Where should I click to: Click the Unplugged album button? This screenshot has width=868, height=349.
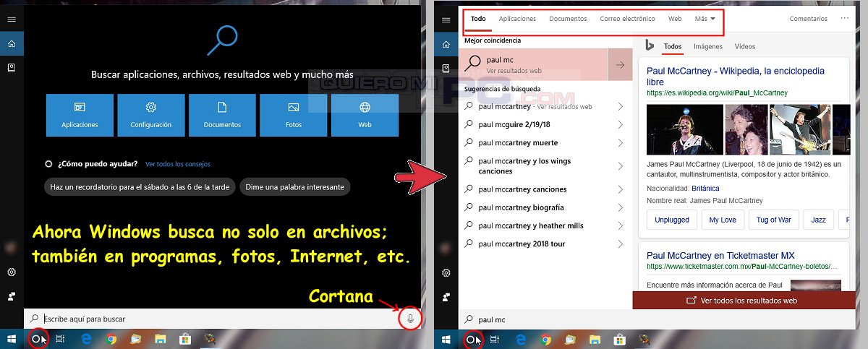[672, 220]
